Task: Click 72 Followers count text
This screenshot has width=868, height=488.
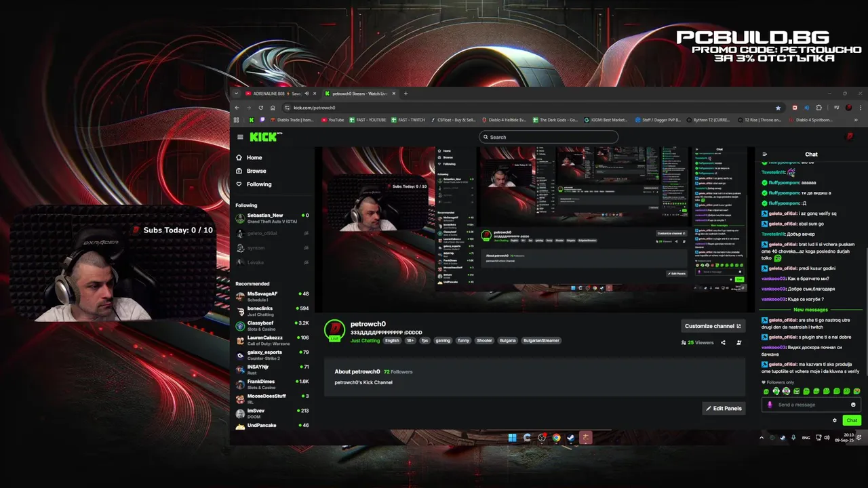Action: click(x=398, y=371)
